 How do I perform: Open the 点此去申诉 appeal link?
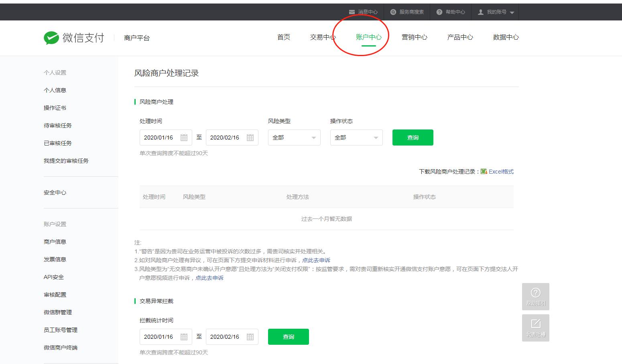coord(317,260)
